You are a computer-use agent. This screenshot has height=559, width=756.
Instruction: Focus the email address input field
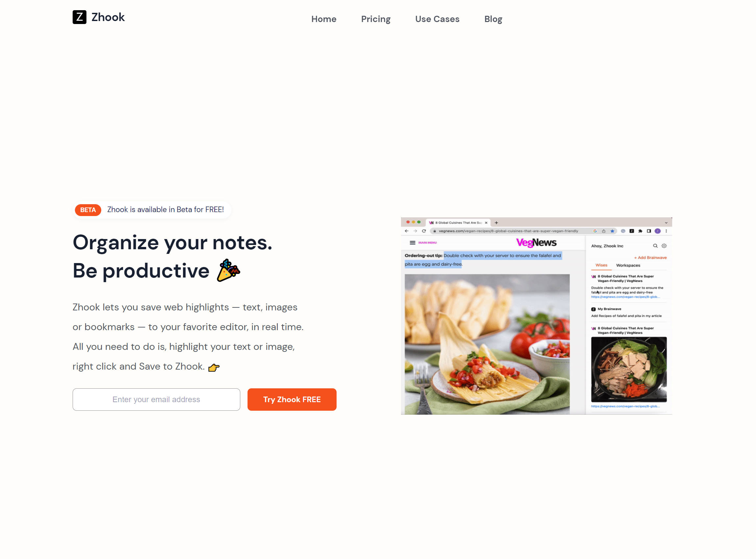click(156, 400)
